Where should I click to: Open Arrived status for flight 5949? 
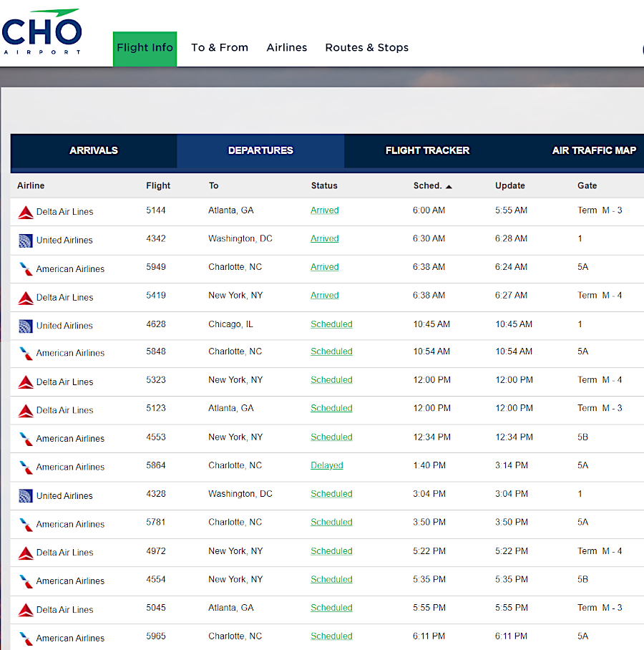pyautogui.click(x=324, y=267)
